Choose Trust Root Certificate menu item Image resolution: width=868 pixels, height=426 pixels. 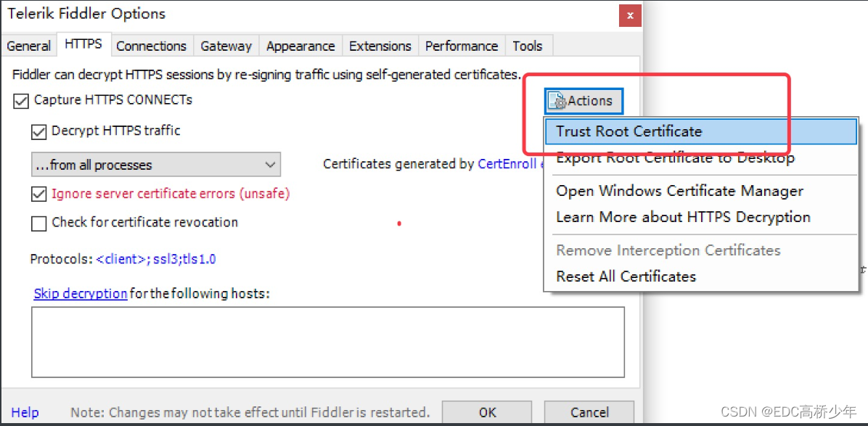[700, 131]
